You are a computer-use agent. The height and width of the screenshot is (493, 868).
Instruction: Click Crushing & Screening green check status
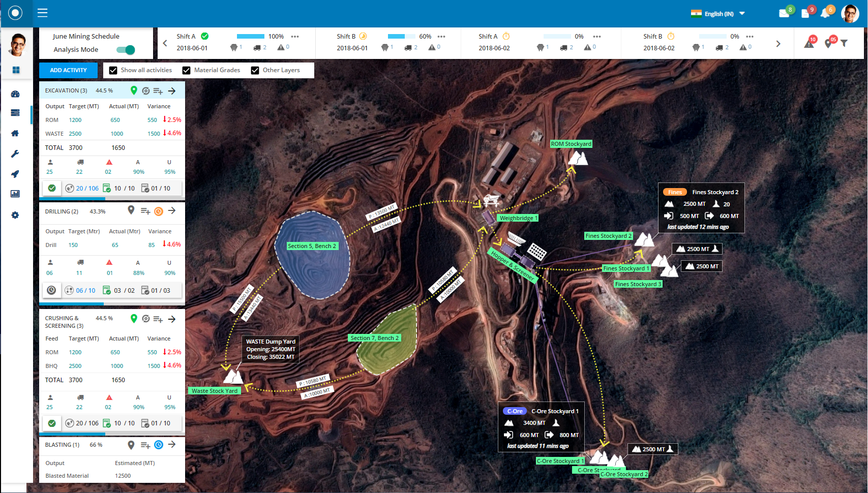(52, 423)
